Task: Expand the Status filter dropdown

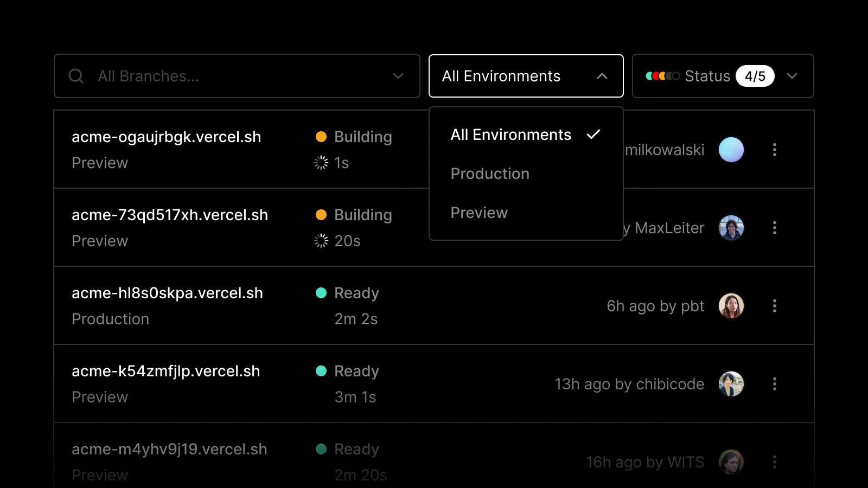Action: [793, 76]
